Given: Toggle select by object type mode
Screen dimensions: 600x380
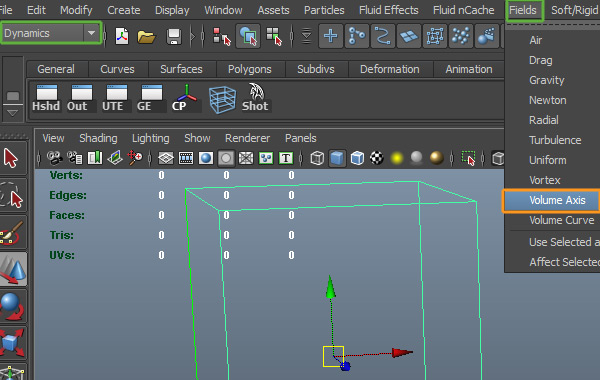Looking at the screenshot, I should (x=248, y=36).
